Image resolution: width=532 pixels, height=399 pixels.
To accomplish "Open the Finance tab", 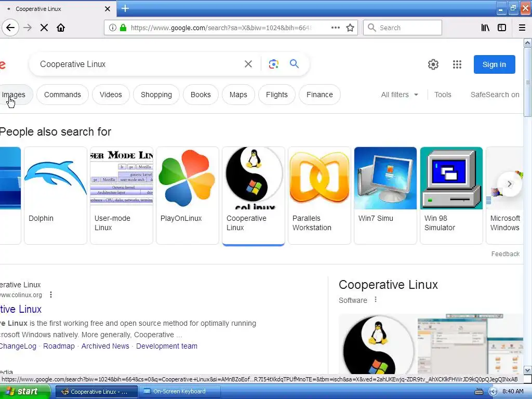I will (320, 95).
